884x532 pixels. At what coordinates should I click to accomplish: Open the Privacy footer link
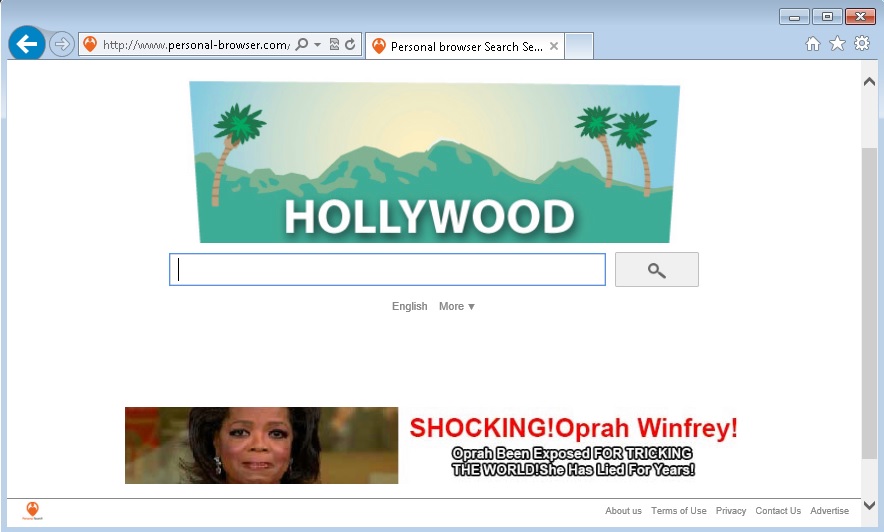pos(731,511)
